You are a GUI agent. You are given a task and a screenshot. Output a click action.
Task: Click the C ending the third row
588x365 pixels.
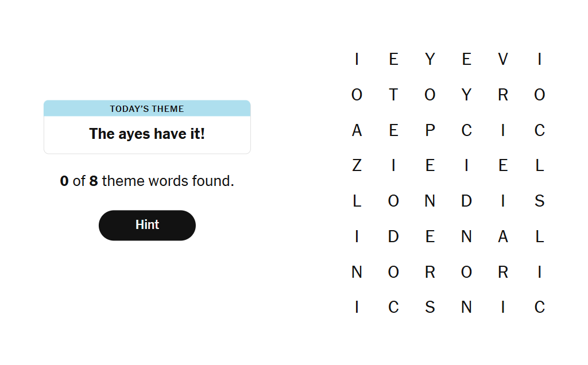pyautogui.click(x=540, y=130)
